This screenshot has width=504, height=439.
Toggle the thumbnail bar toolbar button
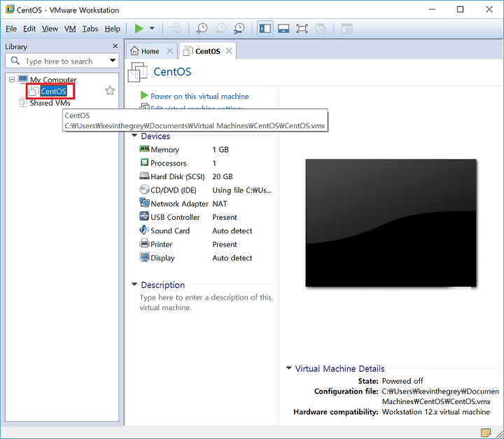coord(283,29)
